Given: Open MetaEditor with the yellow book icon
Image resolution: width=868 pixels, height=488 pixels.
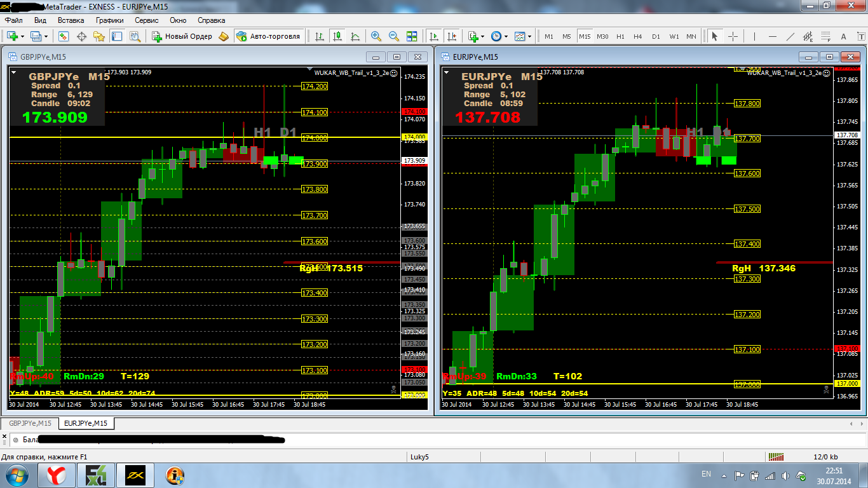Looking at the screenshot, I should point(224,36).
